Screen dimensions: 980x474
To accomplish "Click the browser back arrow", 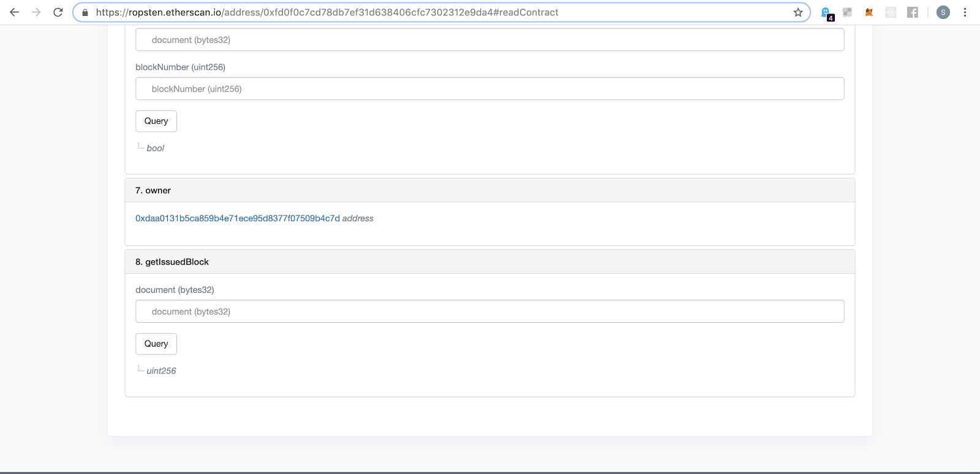I will (x=14, y=12).
